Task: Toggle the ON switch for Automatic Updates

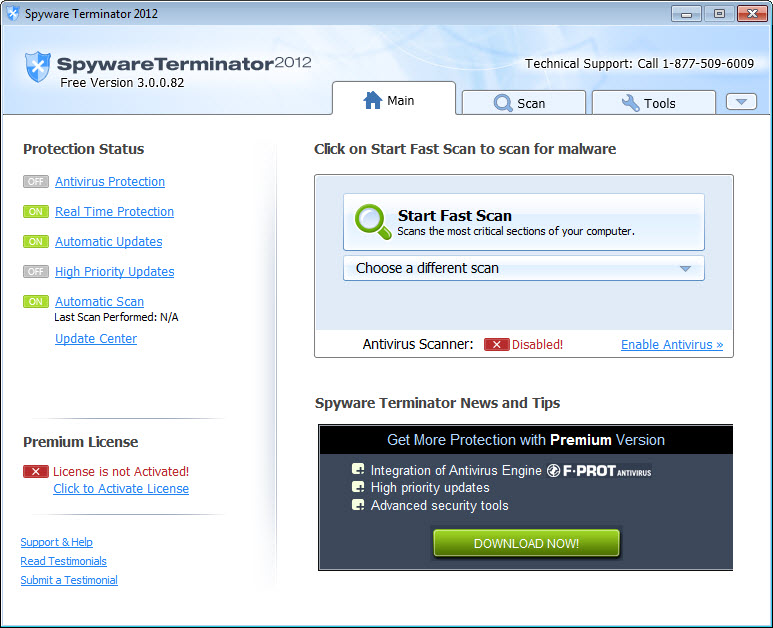Action: (35, 242)
